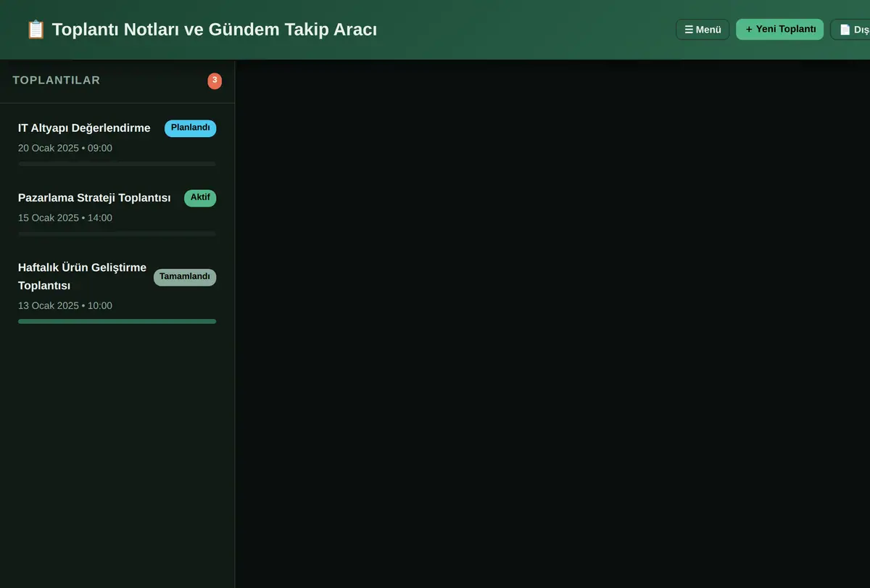Viewport: 870px width, 588px height.
Task: Open IT Altyapı Değerlendirme meeting
Action: coord(117,143)
